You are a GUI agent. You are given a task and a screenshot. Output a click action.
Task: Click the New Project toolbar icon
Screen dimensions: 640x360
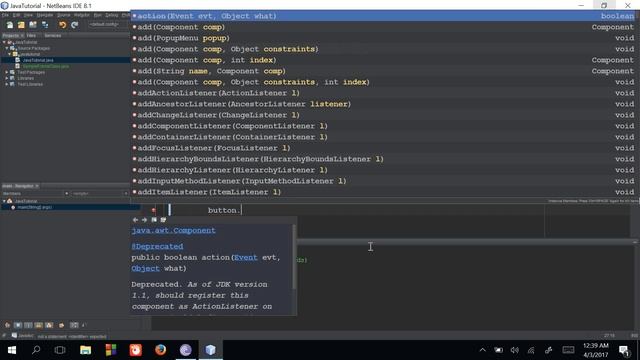pos(21,25)
